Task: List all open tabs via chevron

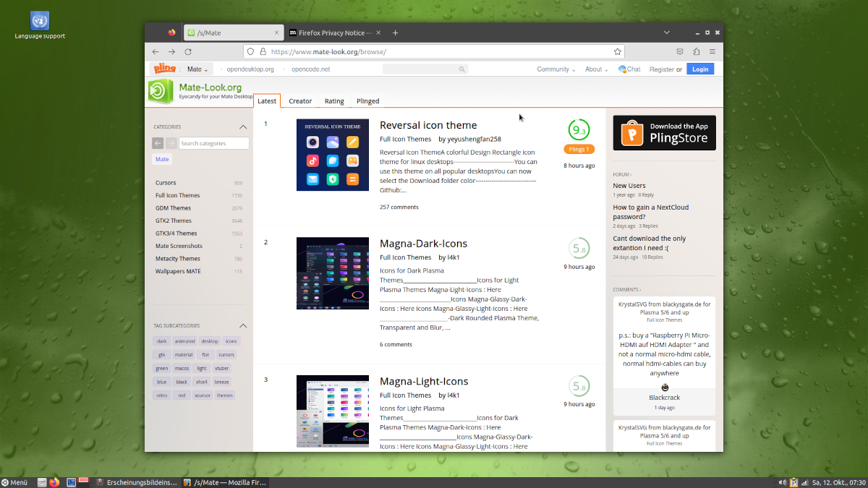Action: 667,33
